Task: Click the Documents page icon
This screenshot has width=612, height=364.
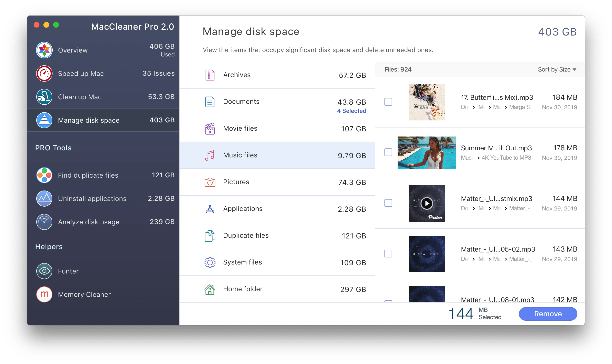Action: [210, 102]
